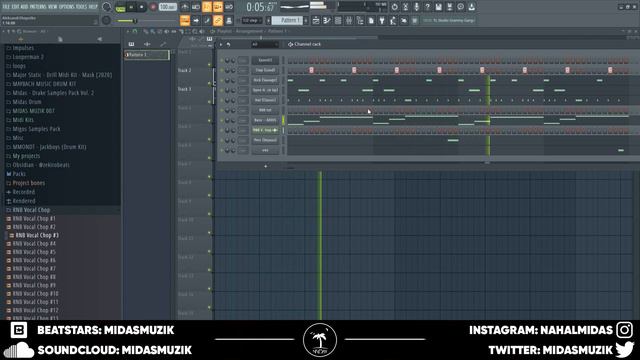The height and width of the screenshot is (360, 640).
Task: Open the piano roll view icon
Action: [x=327, y=20]
